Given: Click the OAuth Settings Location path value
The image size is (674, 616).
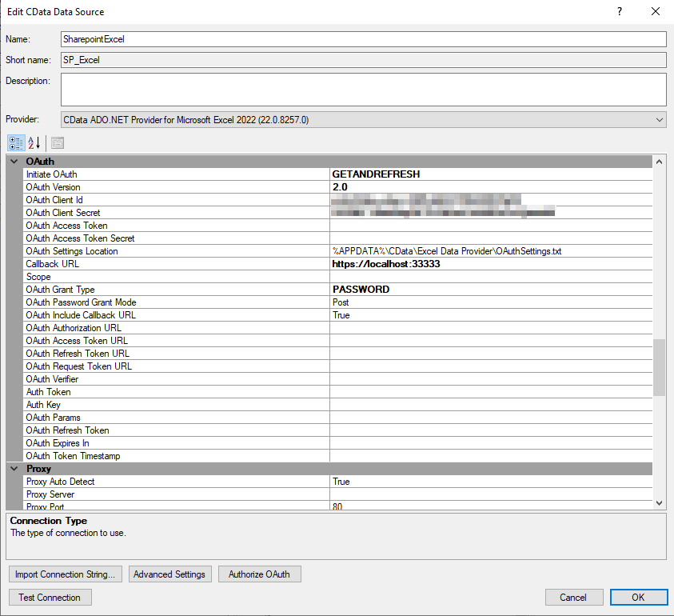Looking at the screenshot, I should tap(491, 251).
